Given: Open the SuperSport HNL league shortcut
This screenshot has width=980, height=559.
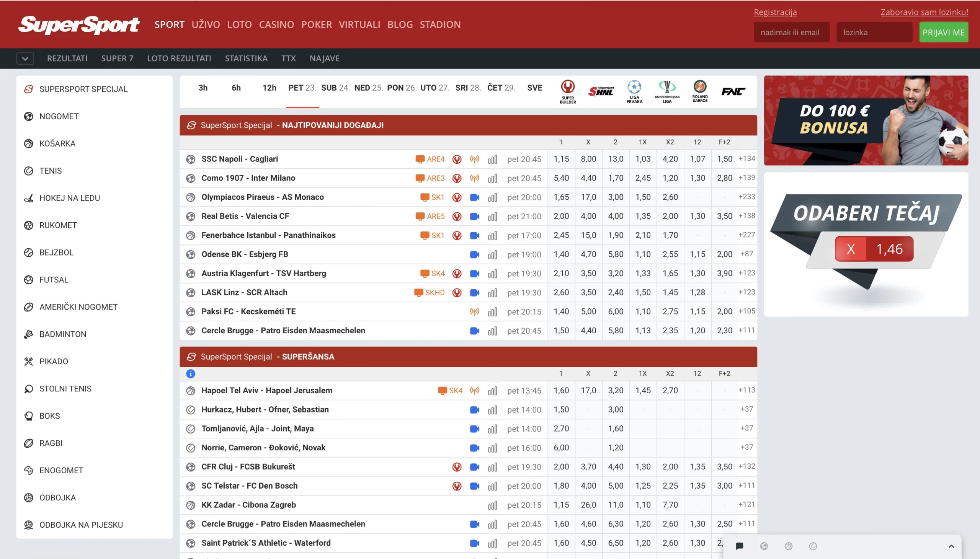Looking at the screenshot, I should point(601,91).
